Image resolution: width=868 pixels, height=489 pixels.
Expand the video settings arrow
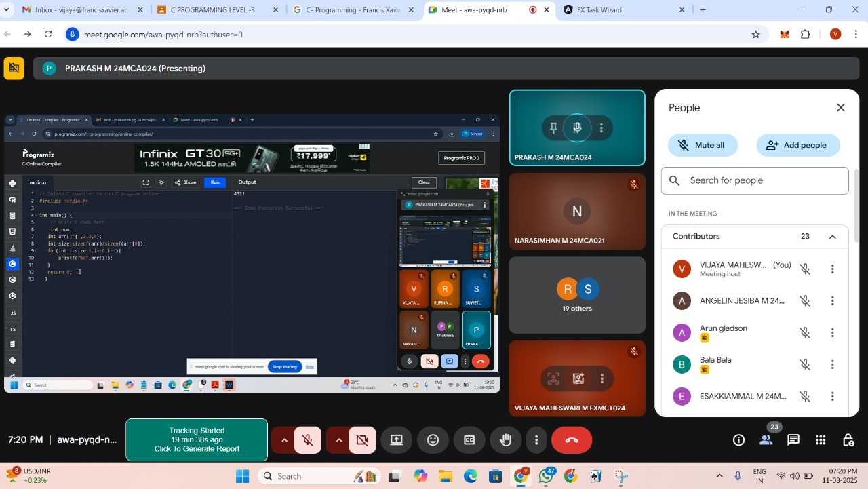[338, 440]
